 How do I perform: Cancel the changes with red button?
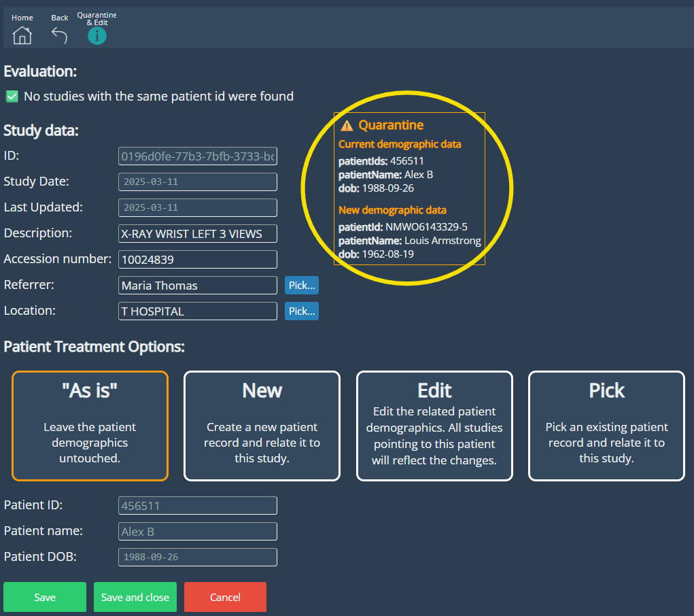point(225,597)
